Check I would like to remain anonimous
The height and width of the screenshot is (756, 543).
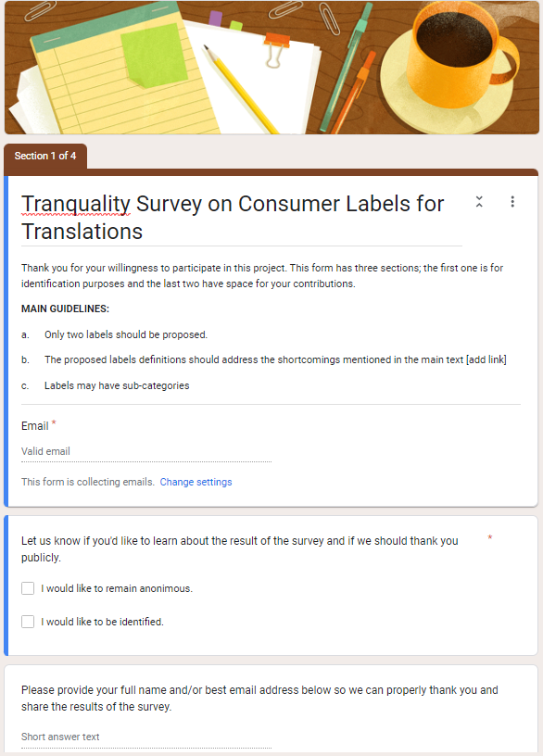[28, 588]
